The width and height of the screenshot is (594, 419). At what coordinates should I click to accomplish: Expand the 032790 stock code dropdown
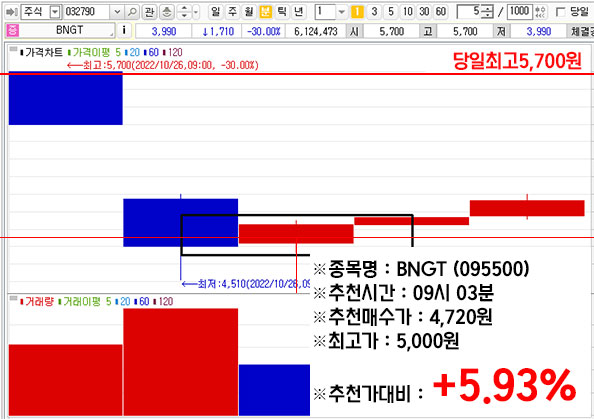coord(117,12)
